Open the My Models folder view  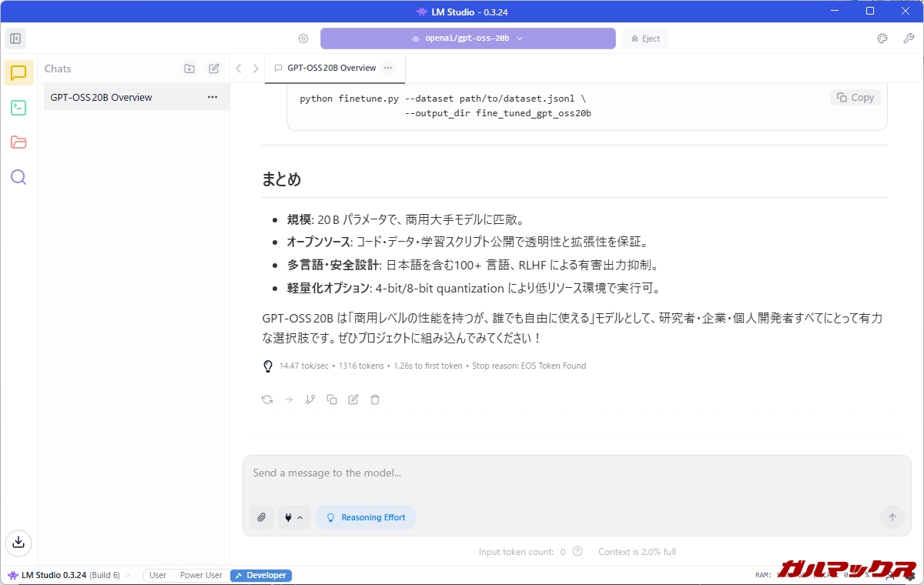[18, 142]
